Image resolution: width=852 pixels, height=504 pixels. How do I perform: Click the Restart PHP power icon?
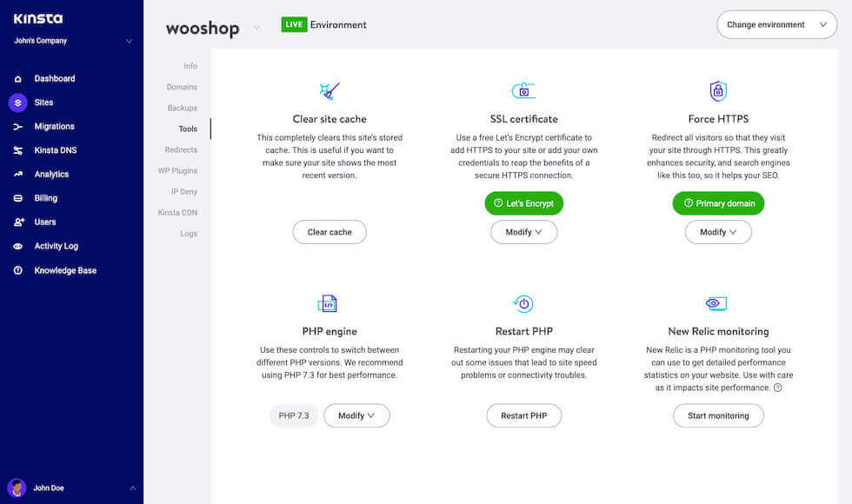pos(523,303)
